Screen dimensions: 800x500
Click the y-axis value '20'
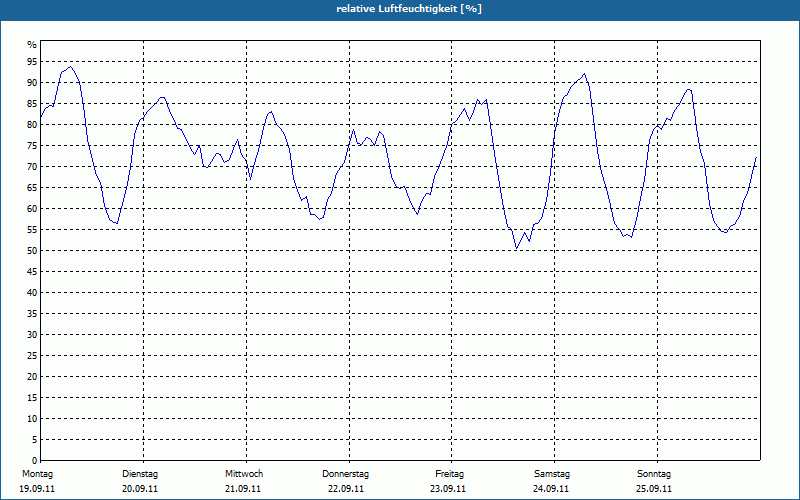pyautogui.click(x=32, y=377)
